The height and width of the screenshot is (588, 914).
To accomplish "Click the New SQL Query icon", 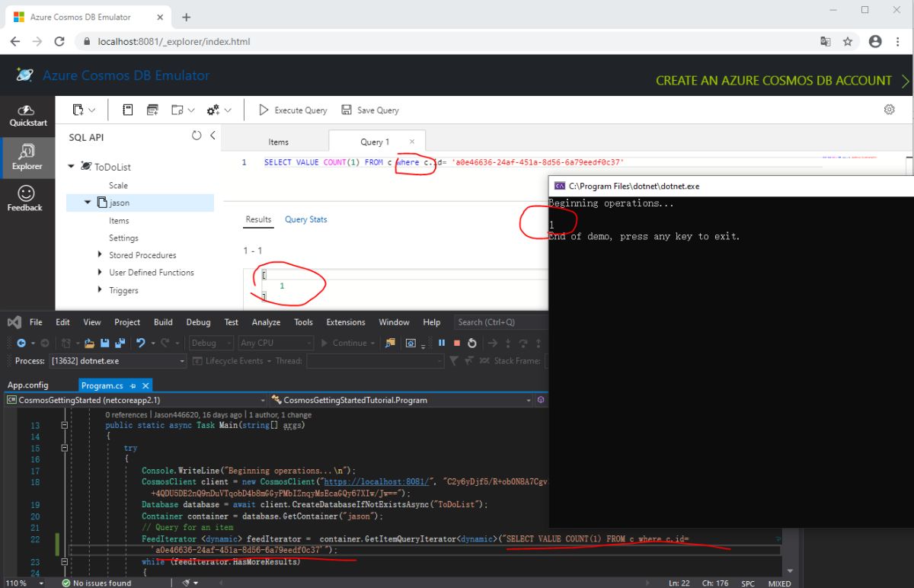I will tap(128, 110).
